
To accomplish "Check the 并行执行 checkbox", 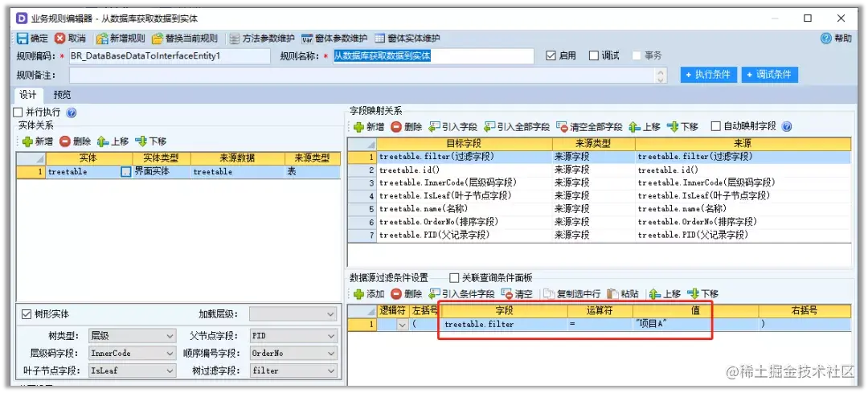I will tap(18, 113).
